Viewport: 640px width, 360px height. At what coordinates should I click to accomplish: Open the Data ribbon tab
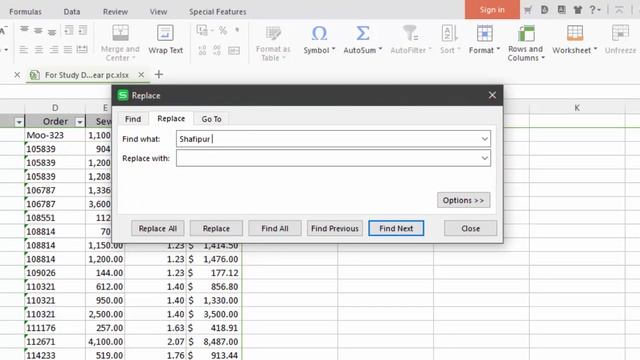tap(72, 12)
